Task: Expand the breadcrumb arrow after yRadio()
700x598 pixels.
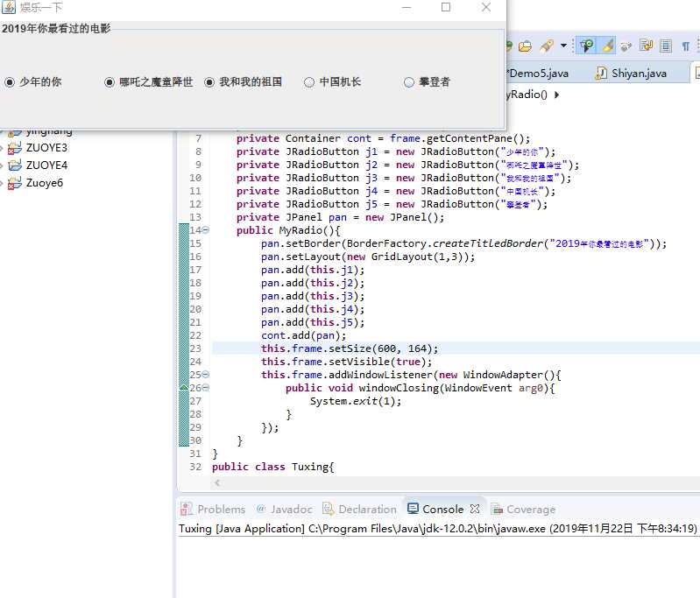Action: 556,95
